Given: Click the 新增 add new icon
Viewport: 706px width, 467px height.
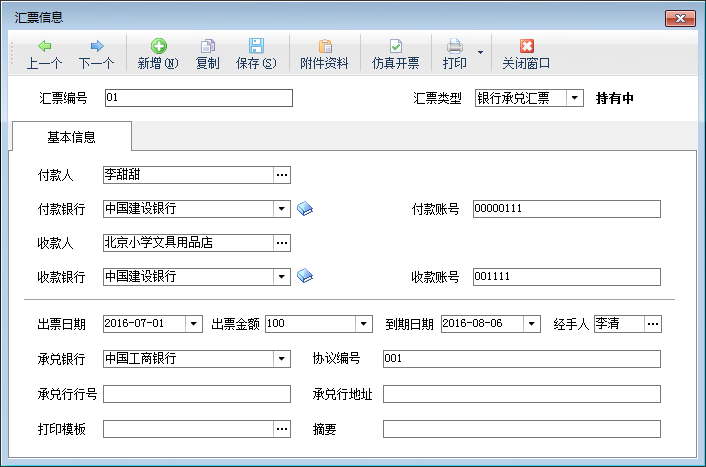Looking at the screenshot, I should tap(158, 54).
